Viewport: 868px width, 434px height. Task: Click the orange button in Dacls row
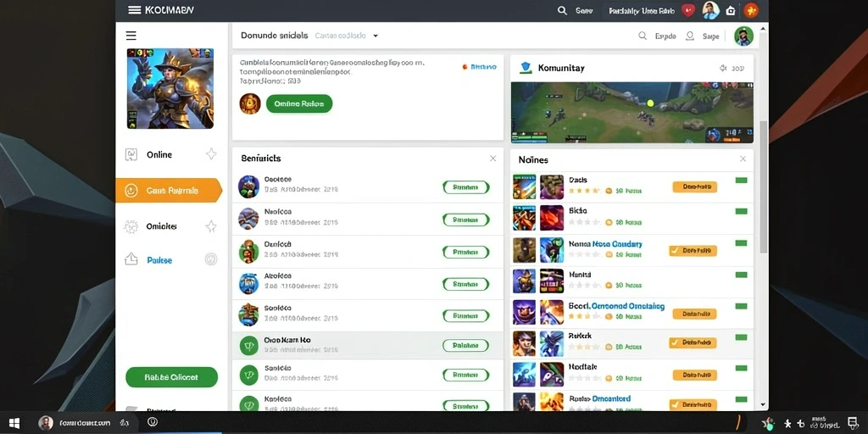coord(695,187)
